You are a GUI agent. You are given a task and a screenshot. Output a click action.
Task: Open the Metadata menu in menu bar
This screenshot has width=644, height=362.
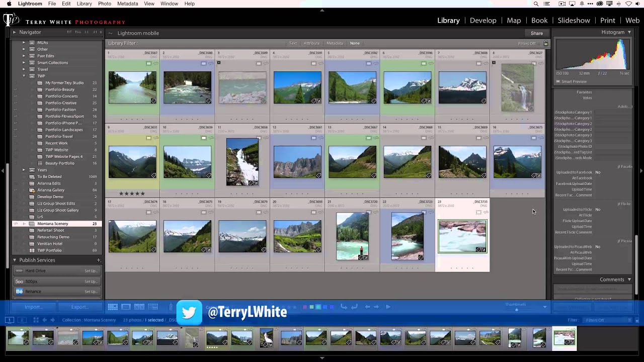click(127, 4)
